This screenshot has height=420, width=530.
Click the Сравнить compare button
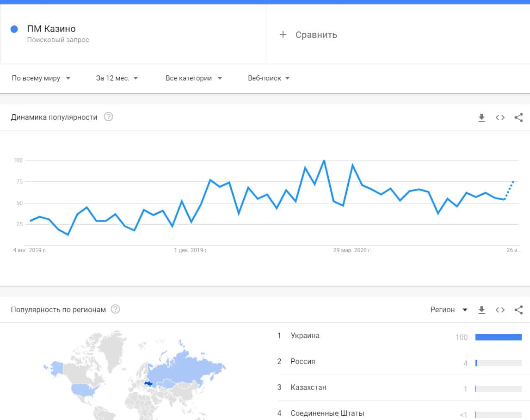316,35
